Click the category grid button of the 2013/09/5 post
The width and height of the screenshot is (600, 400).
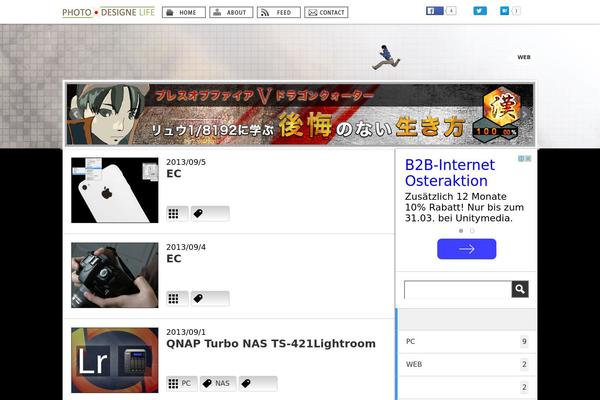coord(177,214)
